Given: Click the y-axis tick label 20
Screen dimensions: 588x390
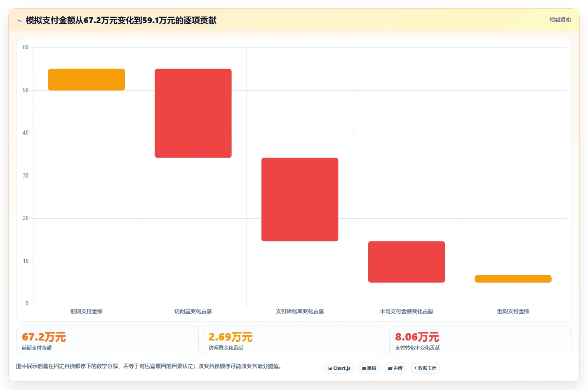Looking at the screenshot, I should click(26, 218).
